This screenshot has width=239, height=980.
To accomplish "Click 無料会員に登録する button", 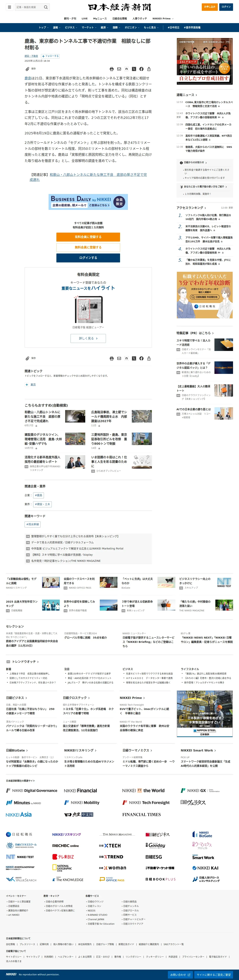I will point(88,247).
